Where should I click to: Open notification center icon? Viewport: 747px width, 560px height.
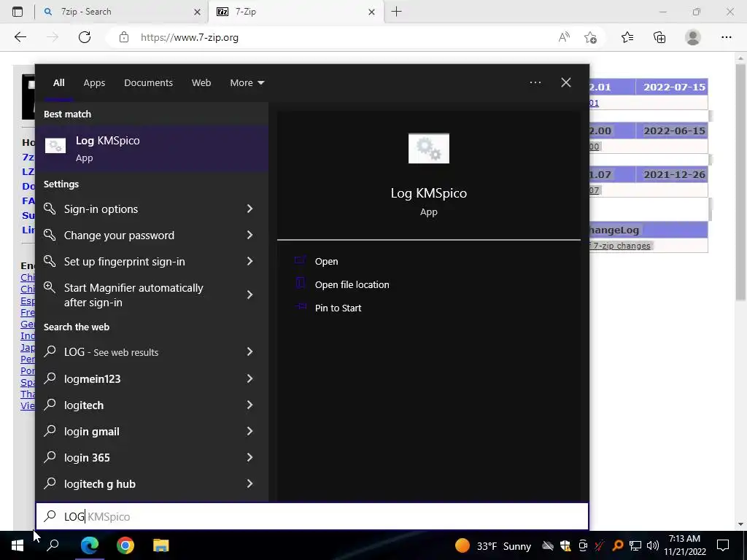coord(723,545)
